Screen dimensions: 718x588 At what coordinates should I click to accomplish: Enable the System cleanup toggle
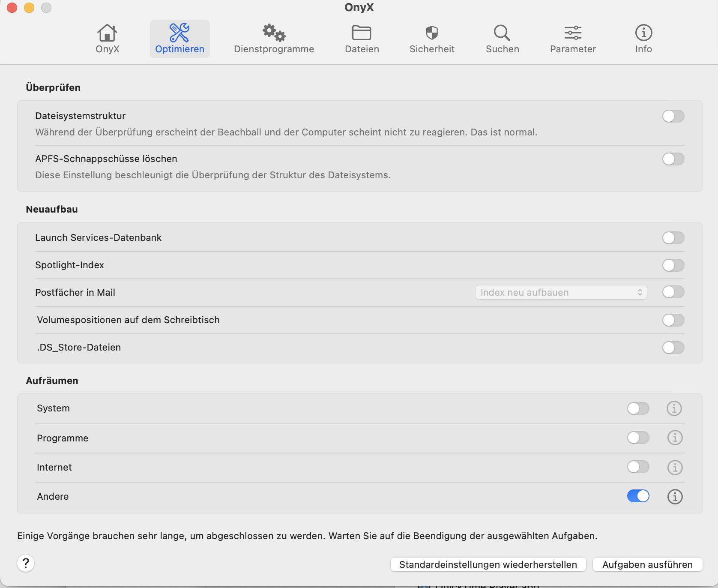tap(638, 408)
